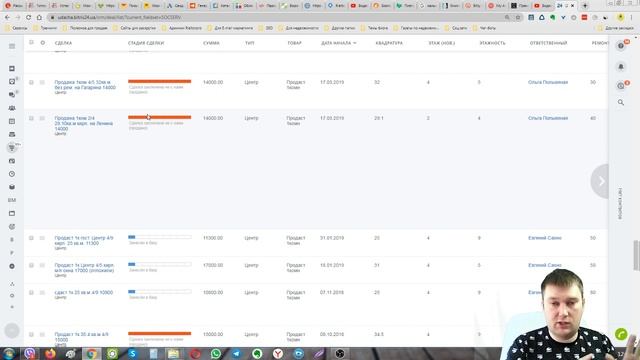Screen dimensions: 640x360
Task: Click the green phone call button
Action: (621, 334)
